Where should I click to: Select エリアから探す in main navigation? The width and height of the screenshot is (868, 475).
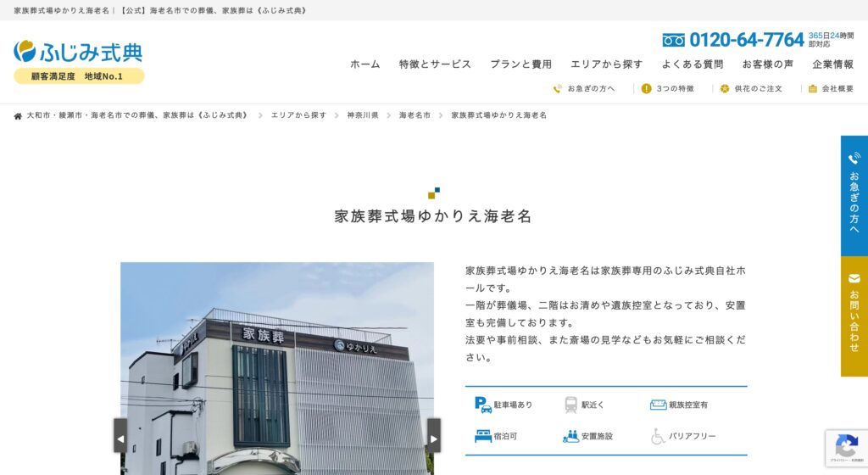point(606,64)
